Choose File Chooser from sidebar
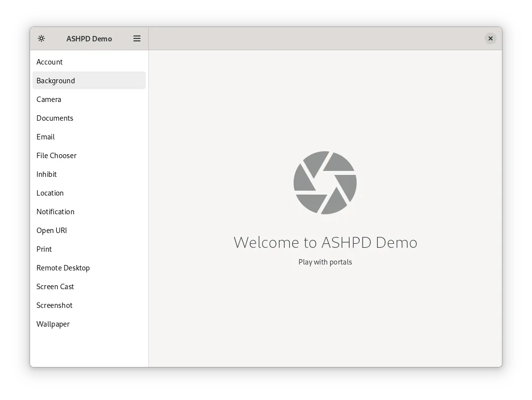This screenshot has width=532, height=400. point(57,156)
